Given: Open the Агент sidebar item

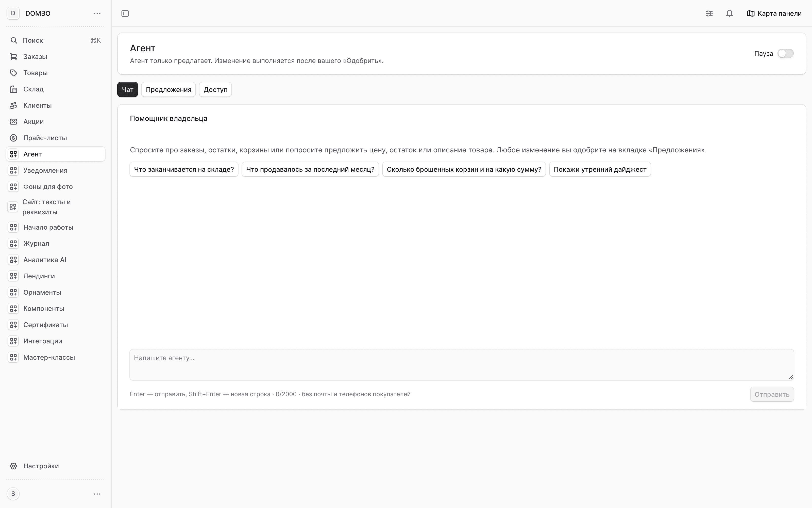Looking at the screenshot, I should [56, 154].
